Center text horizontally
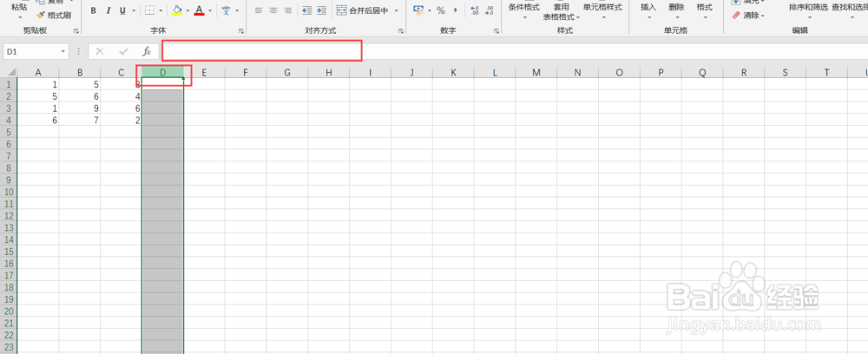 coord(273,10)
